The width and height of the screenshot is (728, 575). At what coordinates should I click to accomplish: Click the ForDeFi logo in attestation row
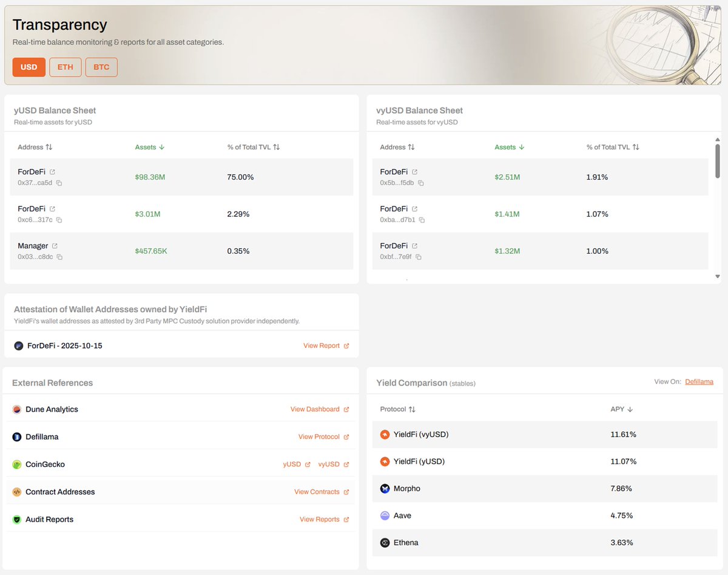coord(19,345)
